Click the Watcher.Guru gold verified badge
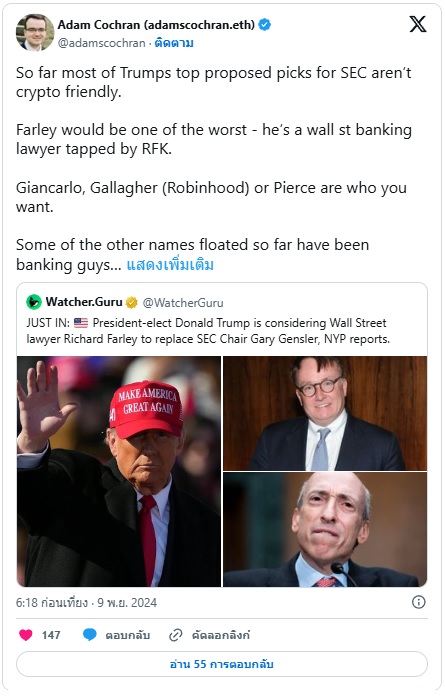 (x=132, y=302)
